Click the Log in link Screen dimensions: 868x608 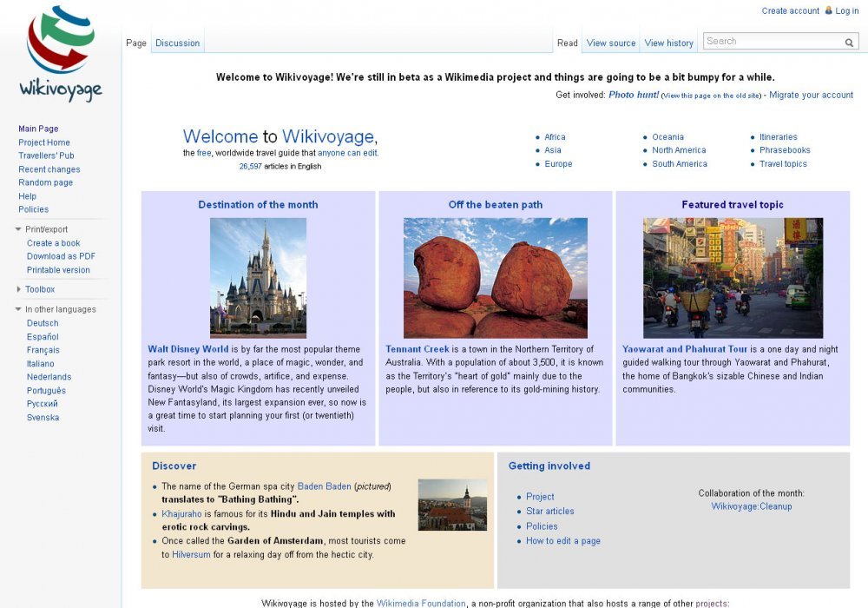(x=846, y=10)
